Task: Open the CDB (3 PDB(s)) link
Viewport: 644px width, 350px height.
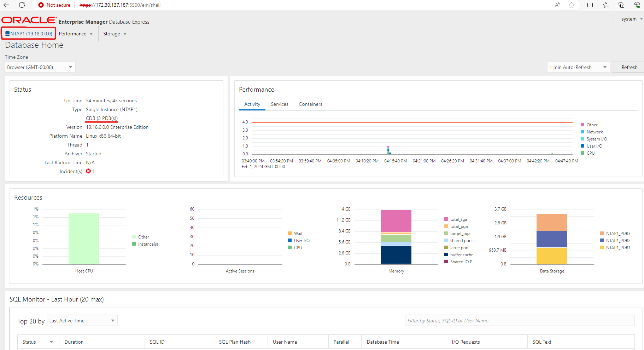Action: tap(102, 118)
